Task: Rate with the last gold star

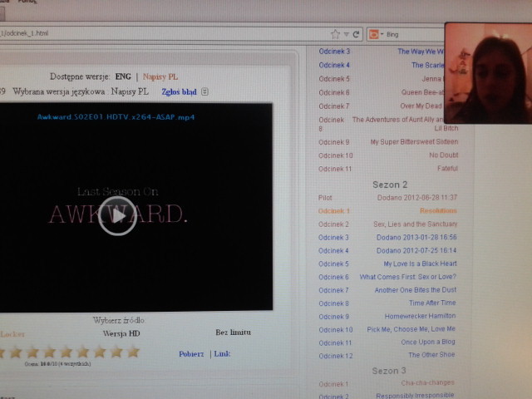Action: coord(133,352)
